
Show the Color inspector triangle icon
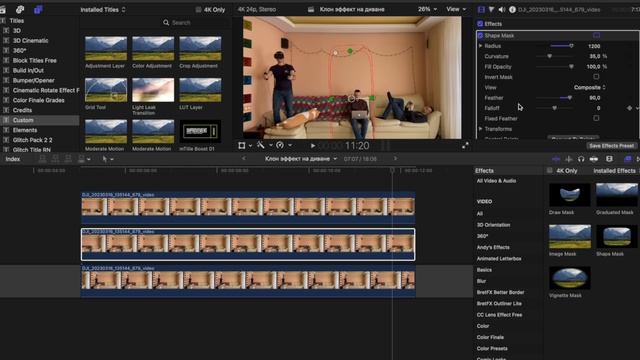(x=491, y=9)
